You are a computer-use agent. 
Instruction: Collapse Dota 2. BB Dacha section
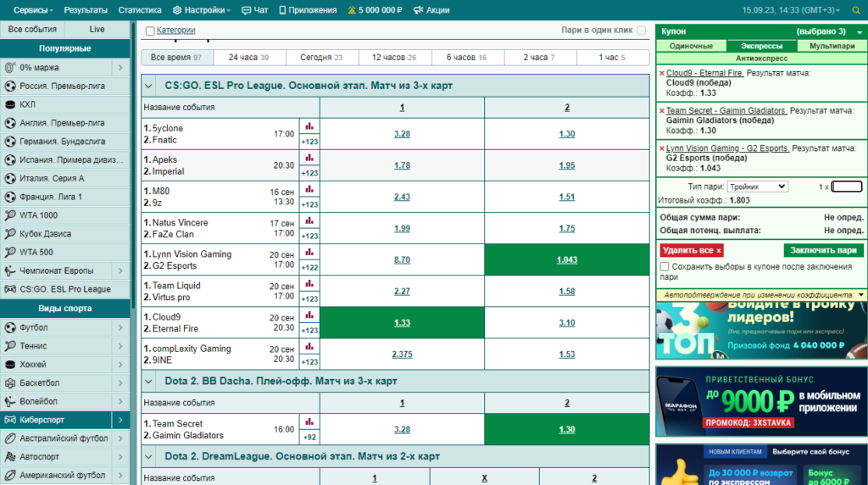point(148,382)
